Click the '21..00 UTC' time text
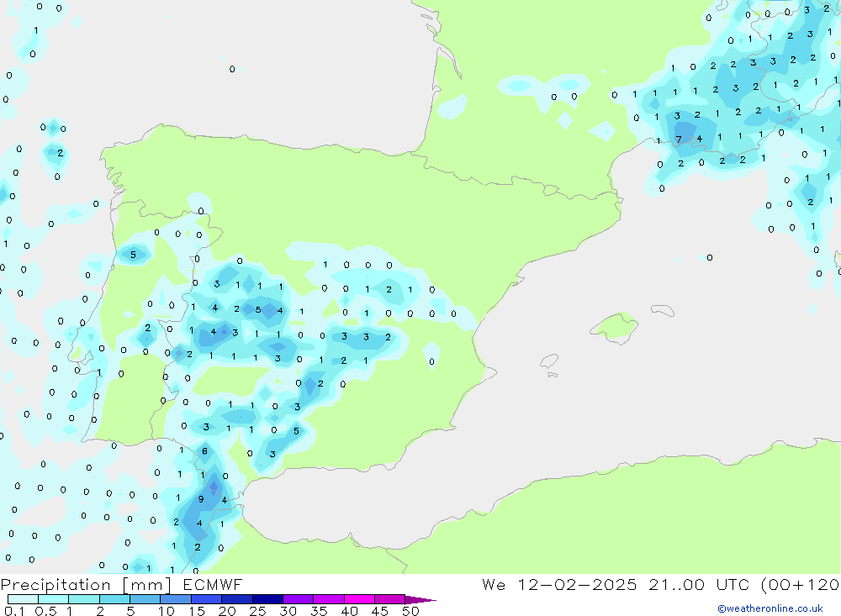The width and height of the screenshot is (841, 616). [698, 585]
